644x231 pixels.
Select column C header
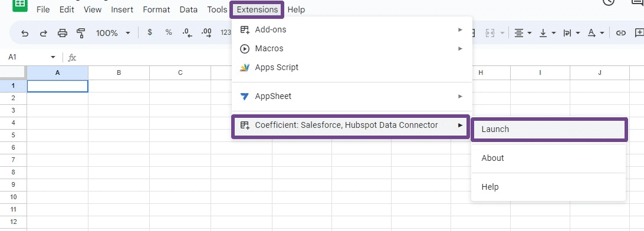[x=180, y=72]
